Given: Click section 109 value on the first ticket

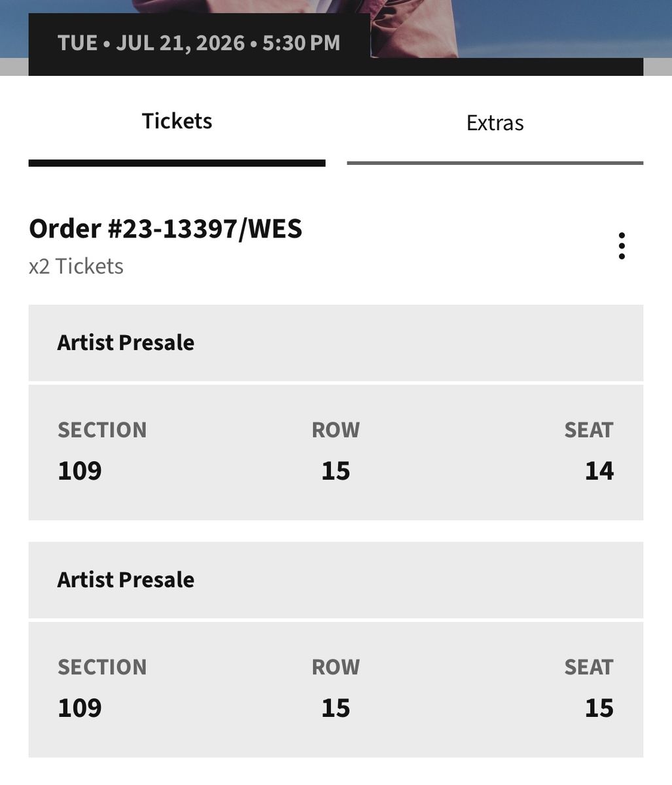Looking at the screenshot, I should pos(80,471).
